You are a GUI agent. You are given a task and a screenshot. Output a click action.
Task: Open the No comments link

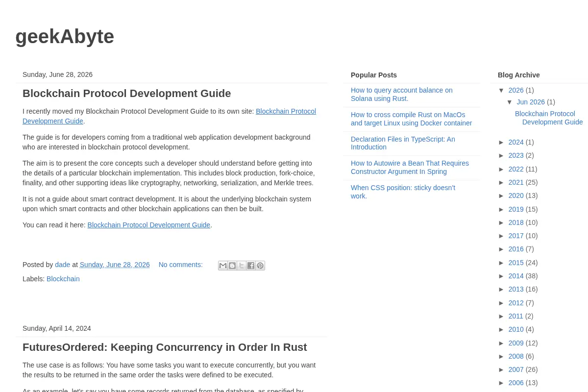181,265
